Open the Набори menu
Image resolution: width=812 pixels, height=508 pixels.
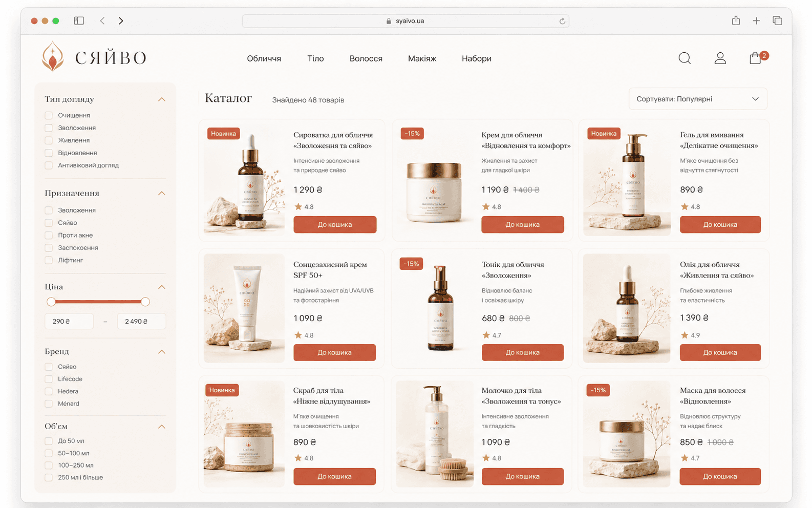tap(477, 58)
